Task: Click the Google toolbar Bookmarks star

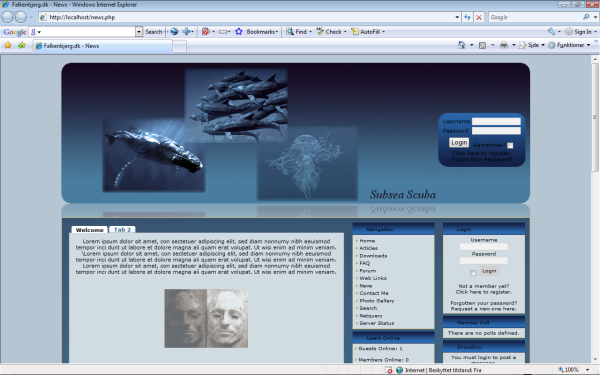Action: (239, 32)
